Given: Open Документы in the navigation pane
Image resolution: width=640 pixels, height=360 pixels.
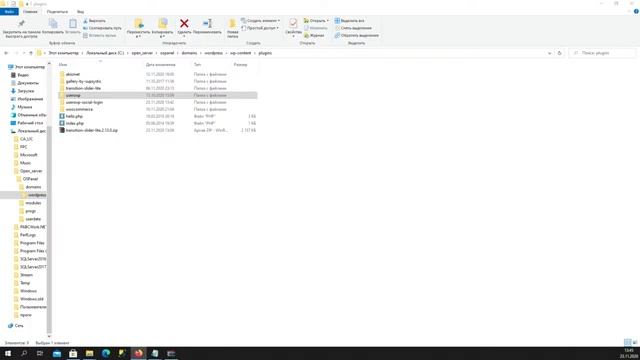Looking at the screenshot, I should click(28, 83).
